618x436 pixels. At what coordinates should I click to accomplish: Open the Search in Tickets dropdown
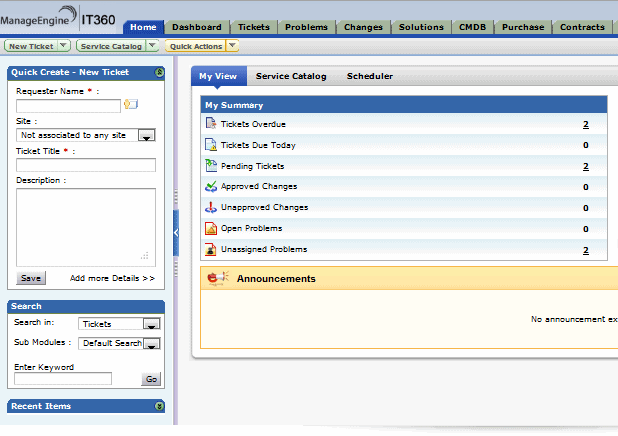[x=151, y=324]
